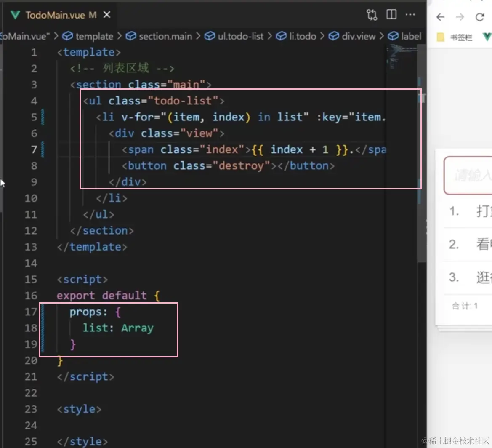Click the props: { line

96,312
